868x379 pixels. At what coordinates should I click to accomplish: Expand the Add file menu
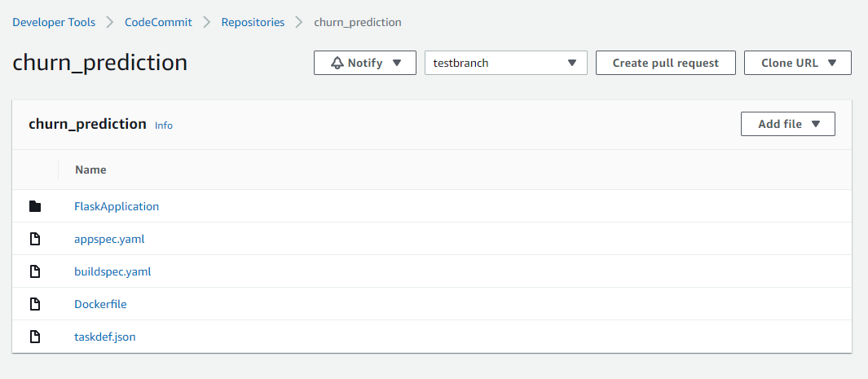click(788, 124)
